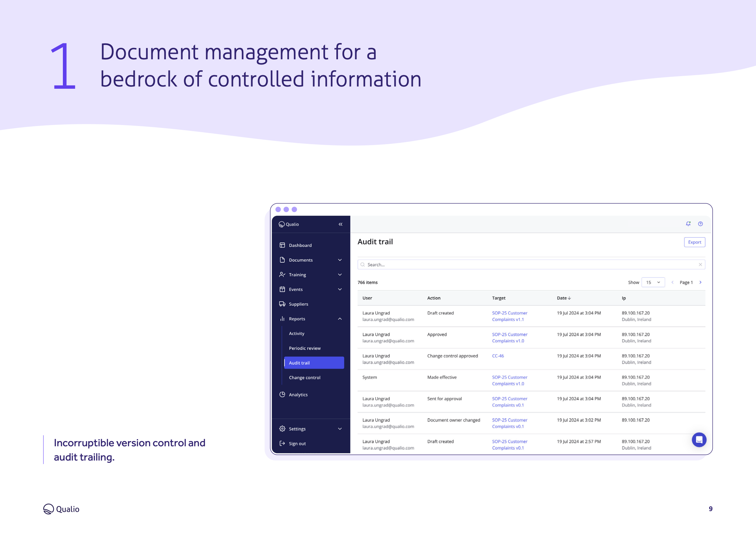Screen dimensions: 756x536
Task: Collapse the sidebar with the double-chevron
Action: (340, 224)
